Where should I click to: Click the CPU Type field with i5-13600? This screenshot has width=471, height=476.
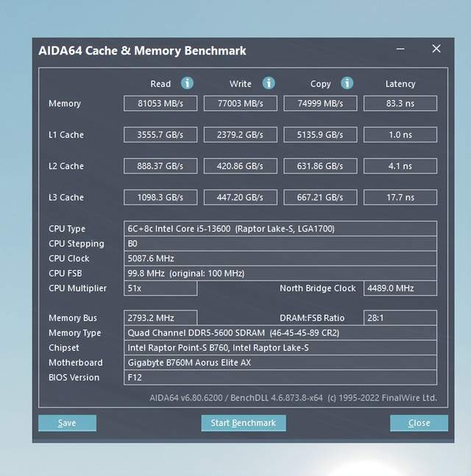click(x=280, y=229)
